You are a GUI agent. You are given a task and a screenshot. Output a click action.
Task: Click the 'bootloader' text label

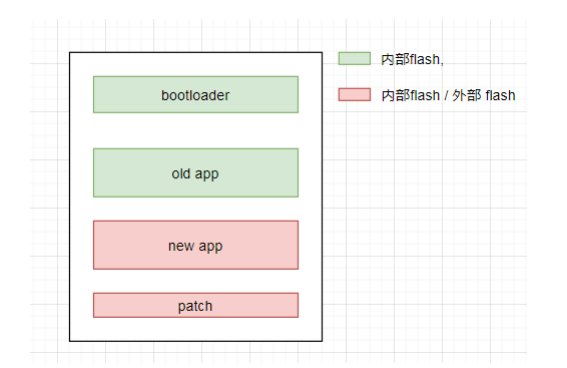click(195, 95)
